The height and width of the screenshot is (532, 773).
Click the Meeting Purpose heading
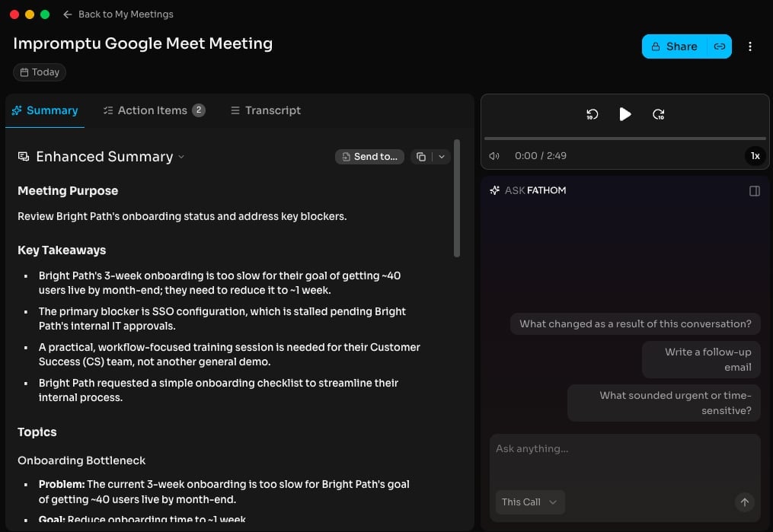(68, 190)
